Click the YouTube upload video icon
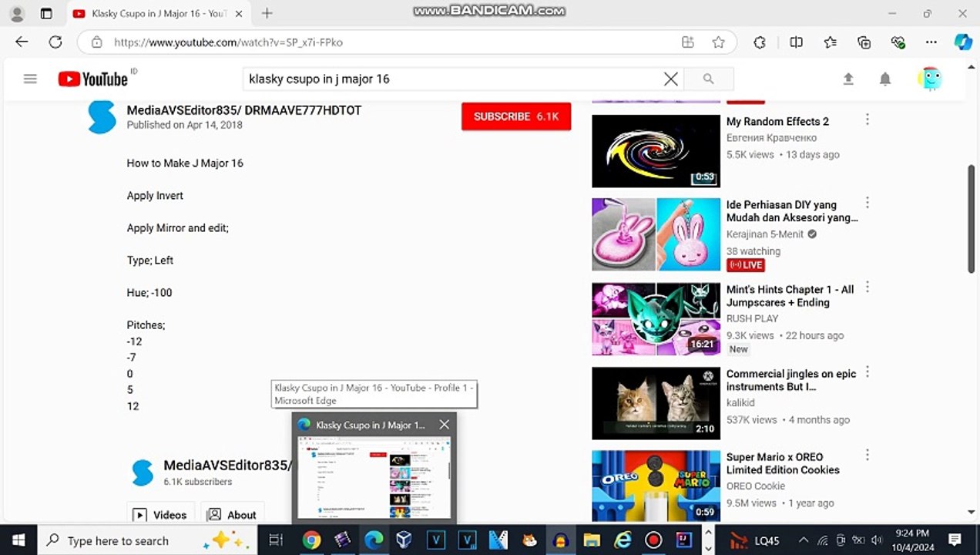The width and height of the screenshot is (980, 555). point(848,79)
